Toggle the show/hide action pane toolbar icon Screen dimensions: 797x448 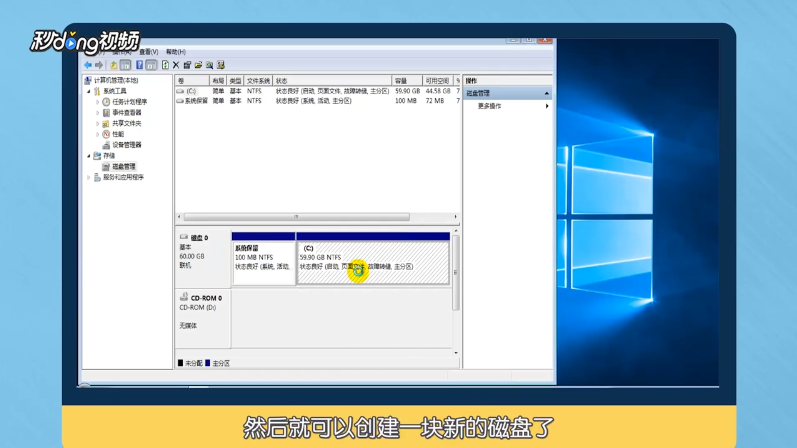click(x=151, y=65)
